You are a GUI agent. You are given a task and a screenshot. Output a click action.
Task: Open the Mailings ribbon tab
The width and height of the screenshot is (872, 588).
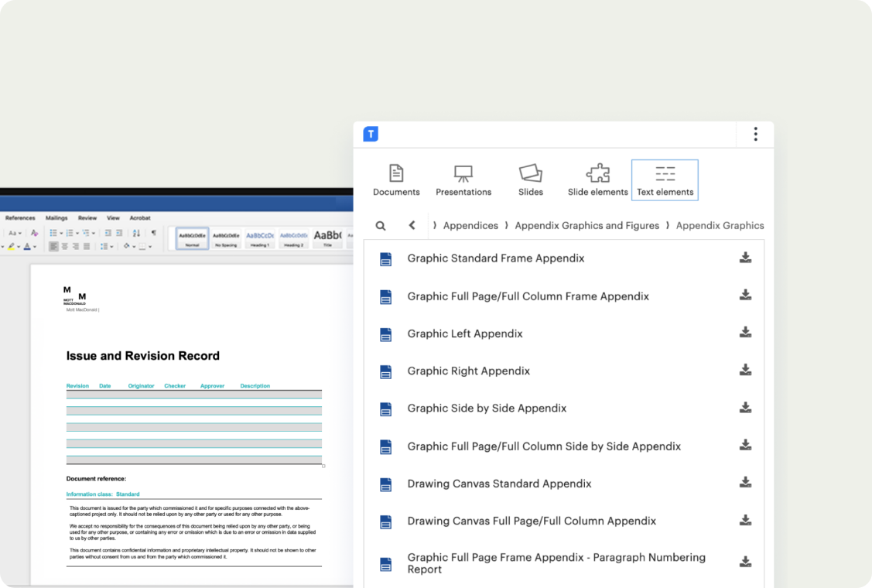click(56, 218)
